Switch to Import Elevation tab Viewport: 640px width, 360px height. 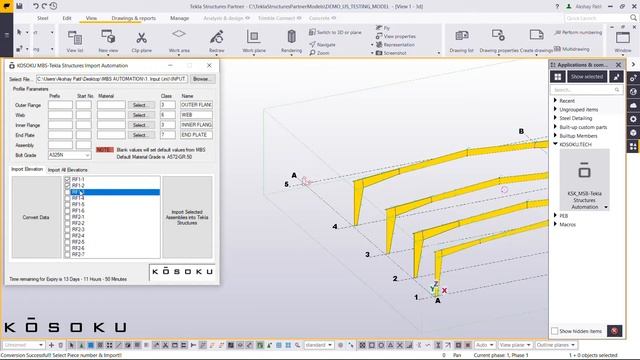click(x=27, y=169)
